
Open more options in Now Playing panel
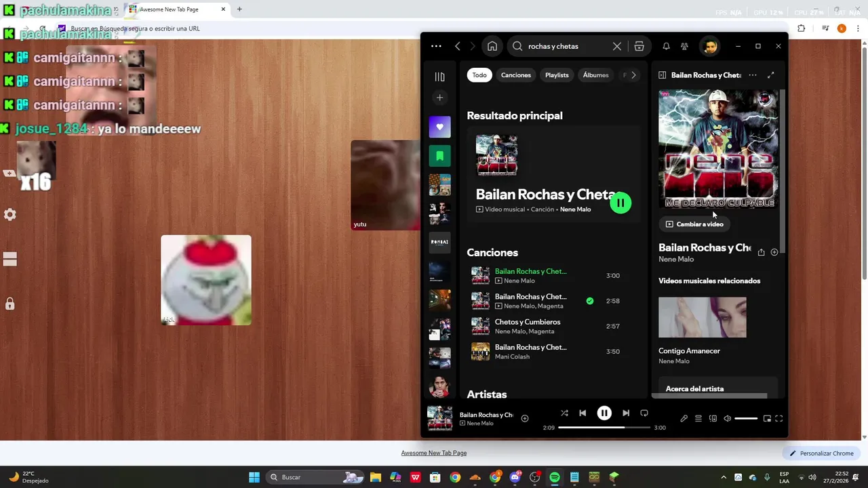(753, 75)
